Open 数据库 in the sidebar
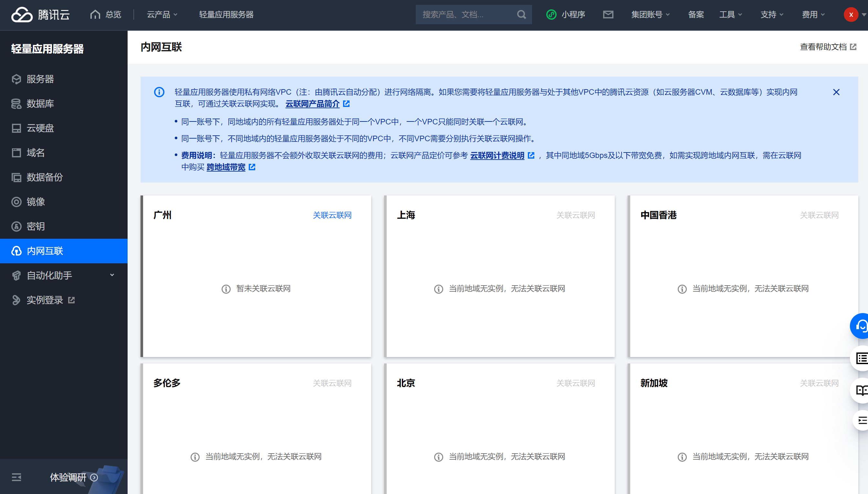Viewport: 868px width, 494px height. (x=64, y=103)
